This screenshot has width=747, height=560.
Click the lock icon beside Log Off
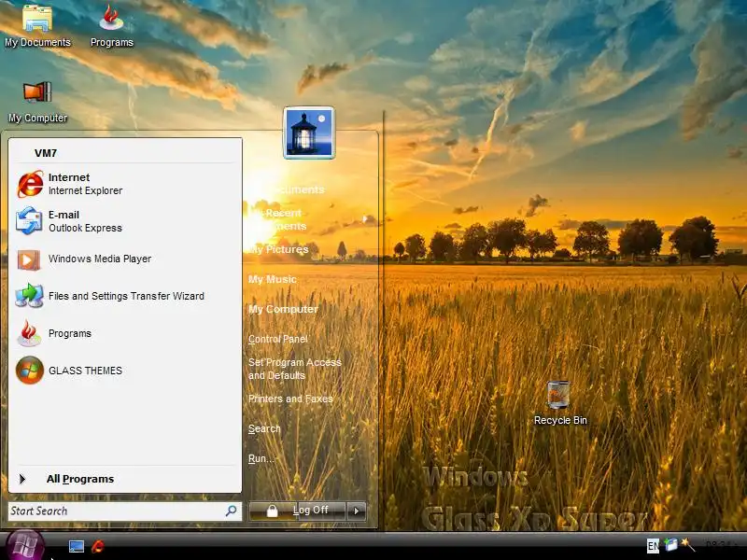[272, 511]
